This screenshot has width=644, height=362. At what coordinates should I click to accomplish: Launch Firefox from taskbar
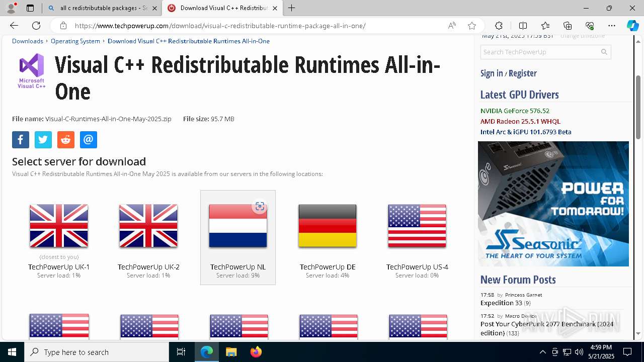[256, 352]
